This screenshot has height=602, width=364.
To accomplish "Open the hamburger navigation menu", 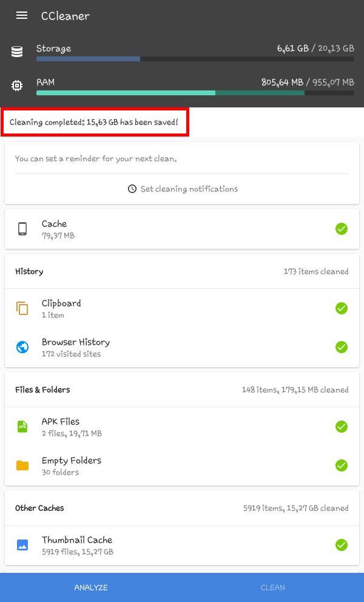I will 21,15.
